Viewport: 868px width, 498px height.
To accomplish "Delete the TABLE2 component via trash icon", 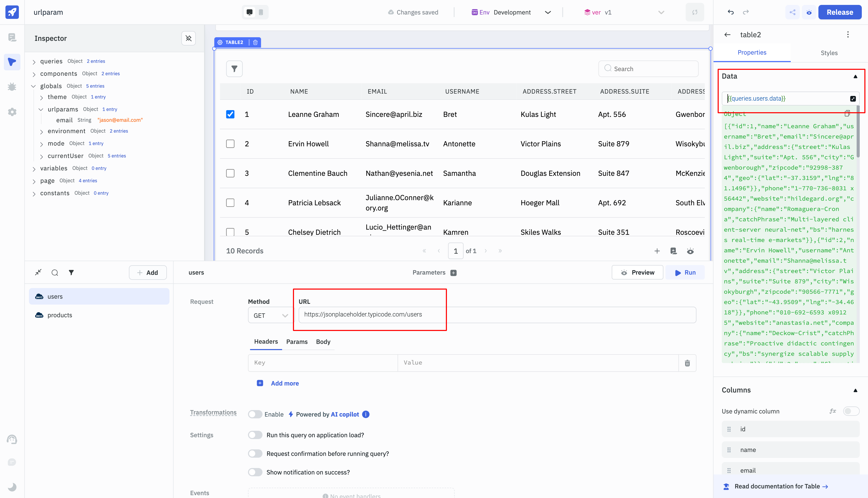I will (x=255, y=42).
